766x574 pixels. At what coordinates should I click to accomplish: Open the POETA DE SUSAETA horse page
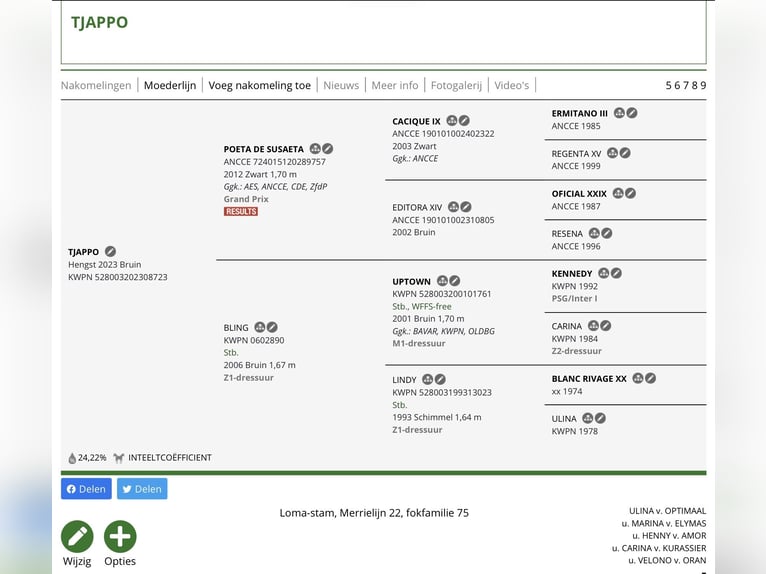(x=264, y=149)
